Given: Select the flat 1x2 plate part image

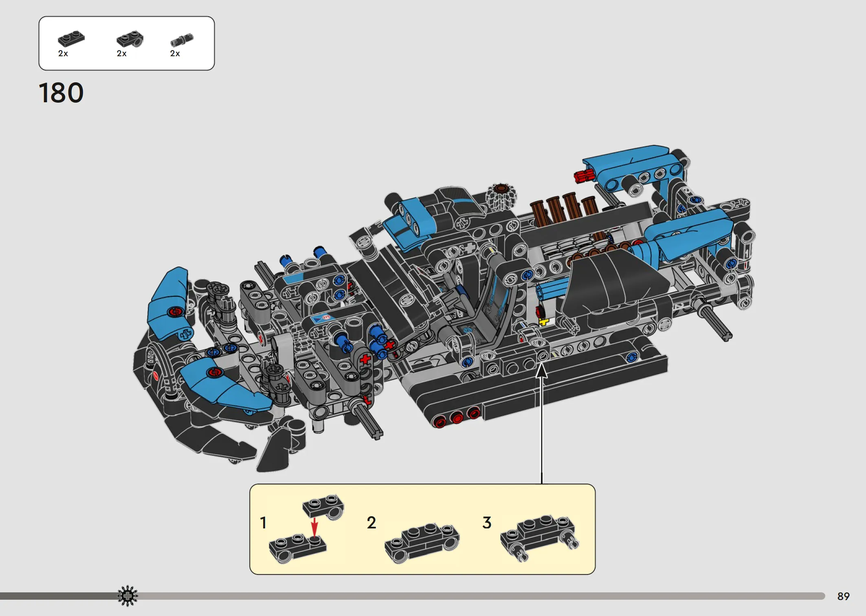Looking at the screenshot, I should point(71,39).
